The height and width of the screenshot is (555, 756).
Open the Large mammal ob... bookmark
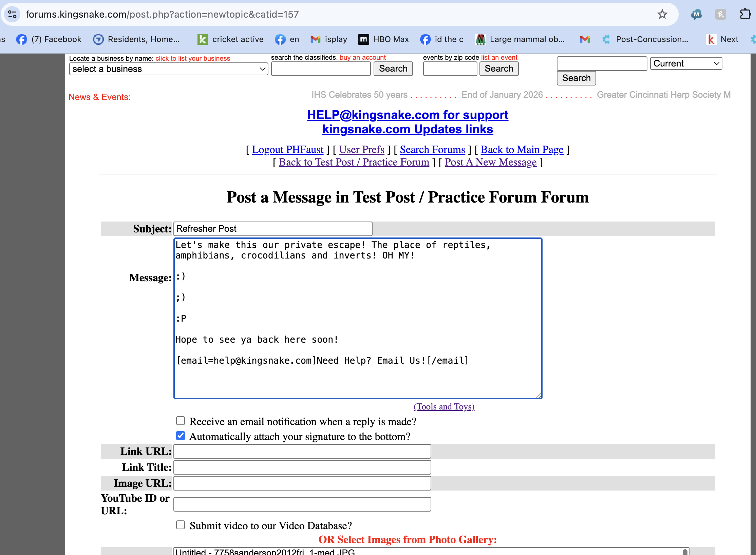point(521,39)
